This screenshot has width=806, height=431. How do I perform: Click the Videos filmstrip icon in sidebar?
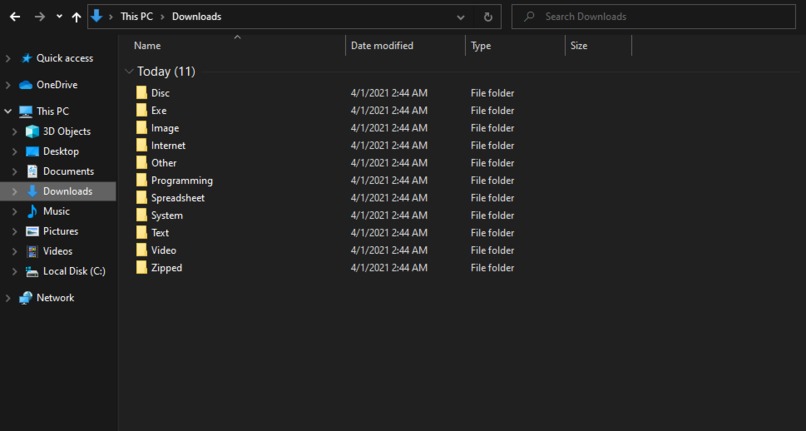pos(32,252)
